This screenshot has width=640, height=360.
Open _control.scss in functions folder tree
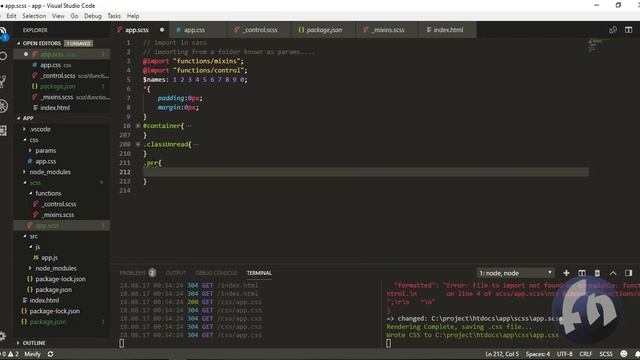coord(60,204)
